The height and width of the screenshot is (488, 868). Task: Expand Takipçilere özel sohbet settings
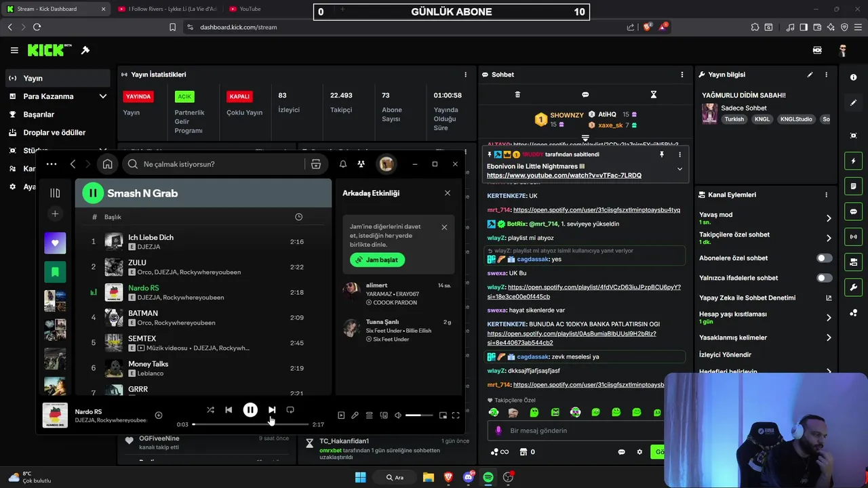pyautogui.click(x=829, y=238)
